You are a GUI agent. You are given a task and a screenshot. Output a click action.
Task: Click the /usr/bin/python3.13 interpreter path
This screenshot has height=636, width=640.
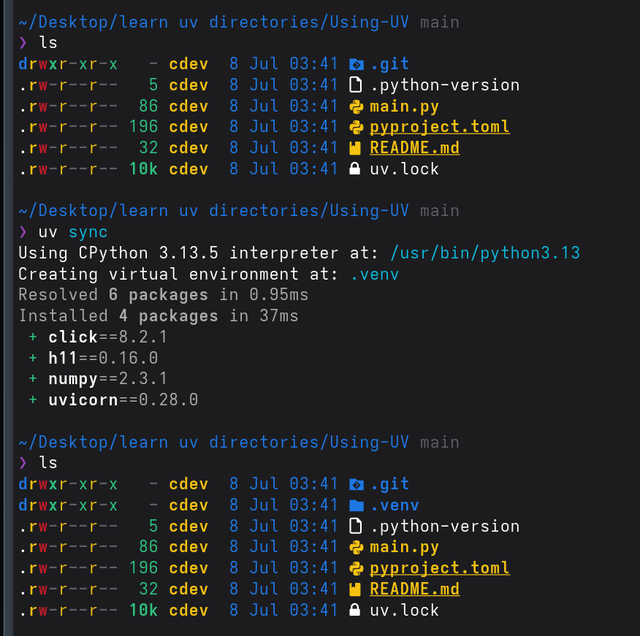pyautogui.click(x=485, y=253)
